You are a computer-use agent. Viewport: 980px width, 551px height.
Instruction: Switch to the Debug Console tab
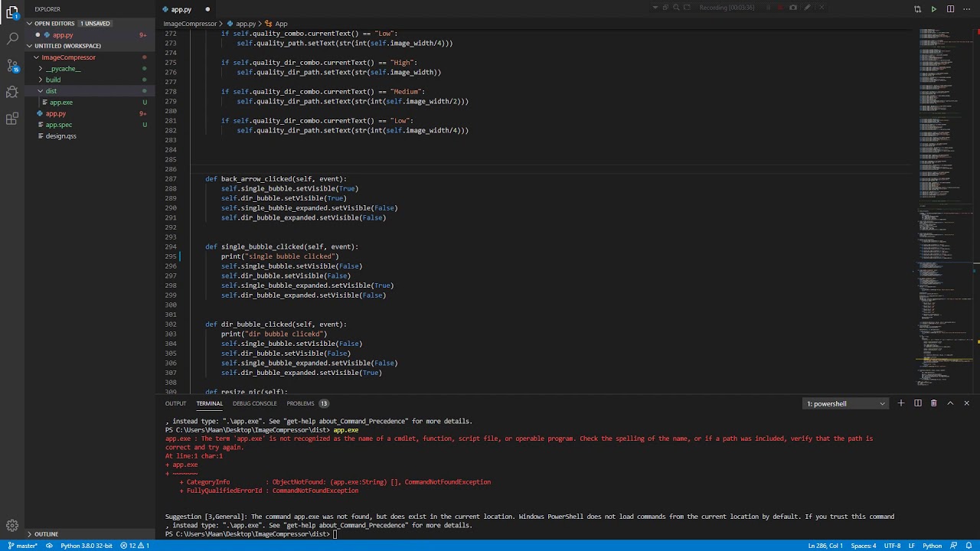coord(254,403)
